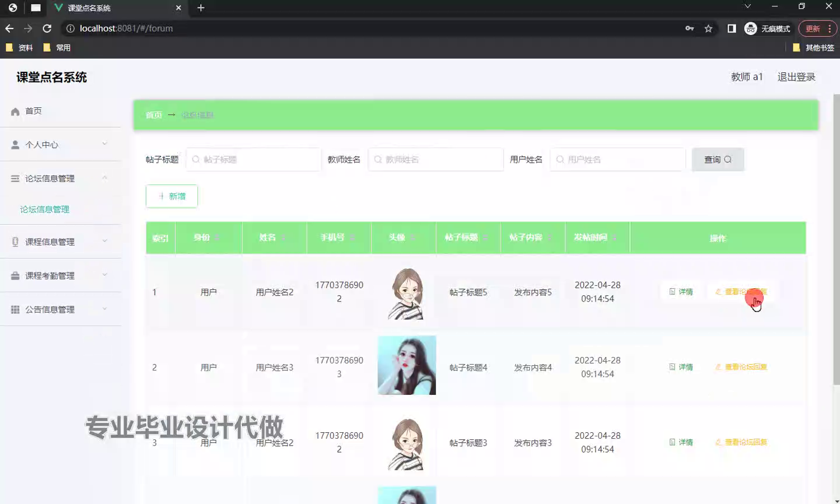Sort the table by 帖子标题 column
Screen dimensions: 840x504
point(485,237)
